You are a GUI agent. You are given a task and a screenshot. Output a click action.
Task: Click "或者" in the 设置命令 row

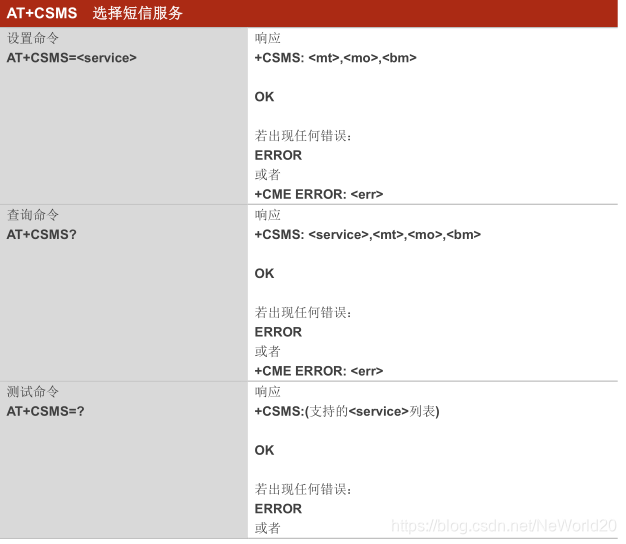(267, 174)
